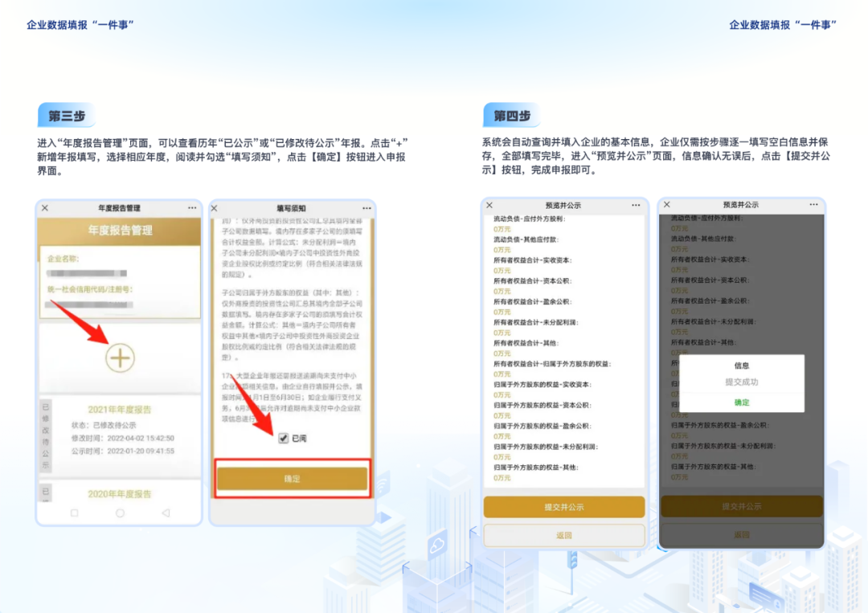
Task: Click 归属于外方股东的权益-实收资本 row in left preview
Action: (x=542, y=385)
